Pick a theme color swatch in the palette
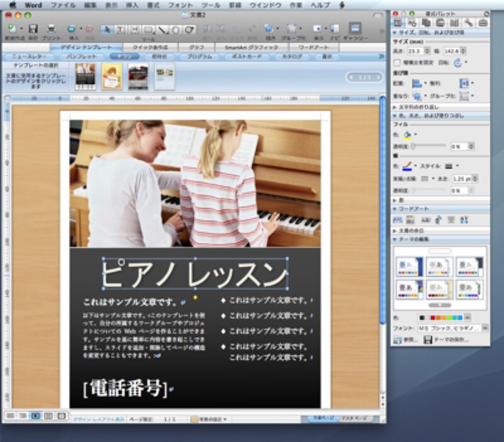Viewport: 504px width, 442px height. click(x=432, y=318)
